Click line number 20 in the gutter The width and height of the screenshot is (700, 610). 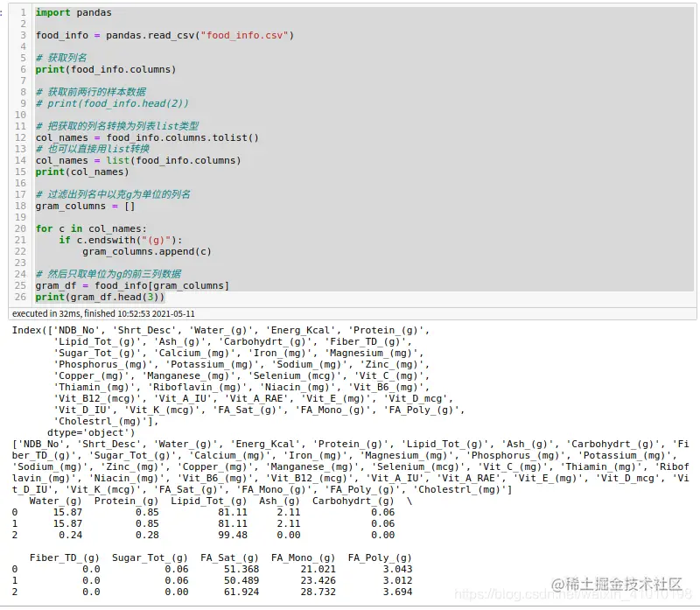click(20, 228)
